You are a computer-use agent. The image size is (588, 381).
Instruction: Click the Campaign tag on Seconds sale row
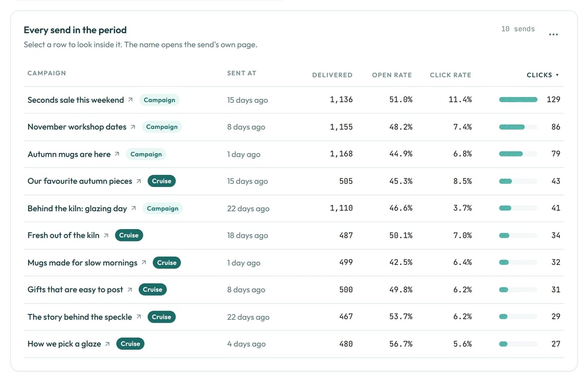159,100
